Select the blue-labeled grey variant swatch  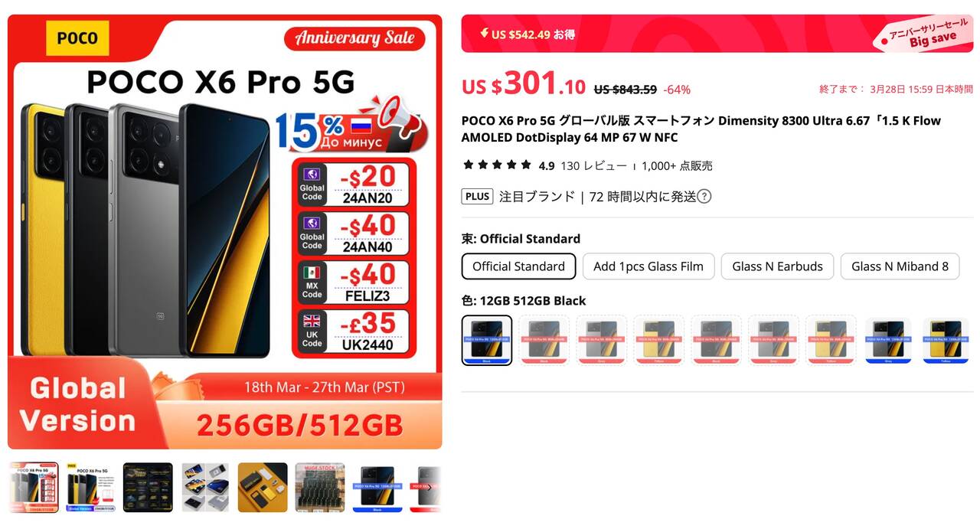click(x=889, y=341)
